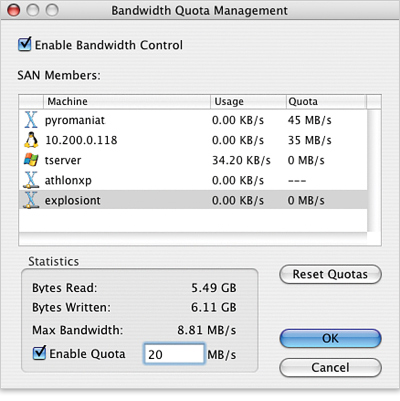The height and width of the screenshot is (401, 400).
Task: Toggle the Enable Quota checkbox
Action: tap(39, 353)
